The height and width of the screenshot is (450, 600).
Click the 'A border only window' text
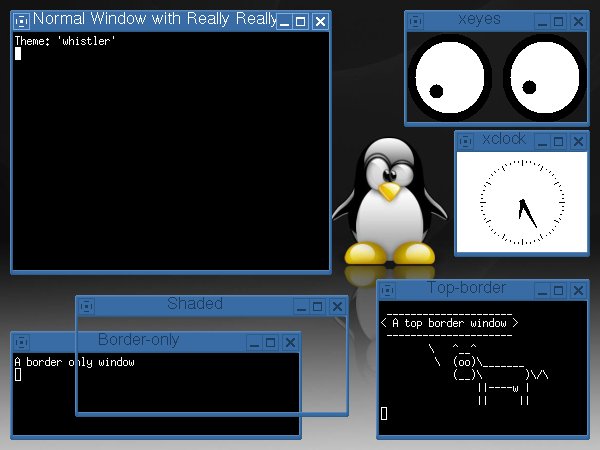point(75,362)
